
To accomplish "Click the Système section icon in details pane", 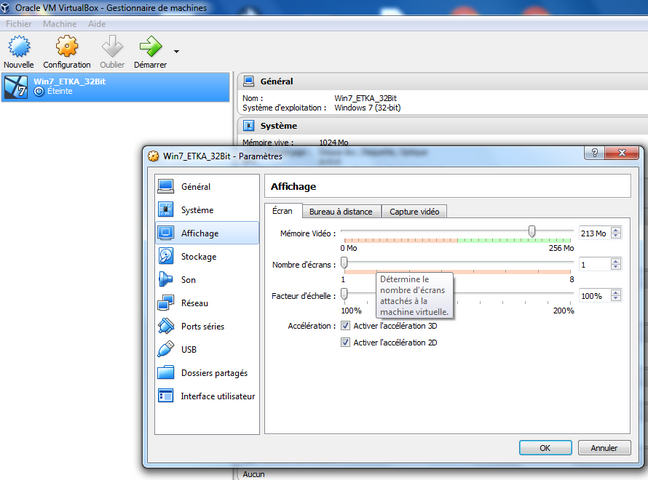I will click(x=249, y=125).
